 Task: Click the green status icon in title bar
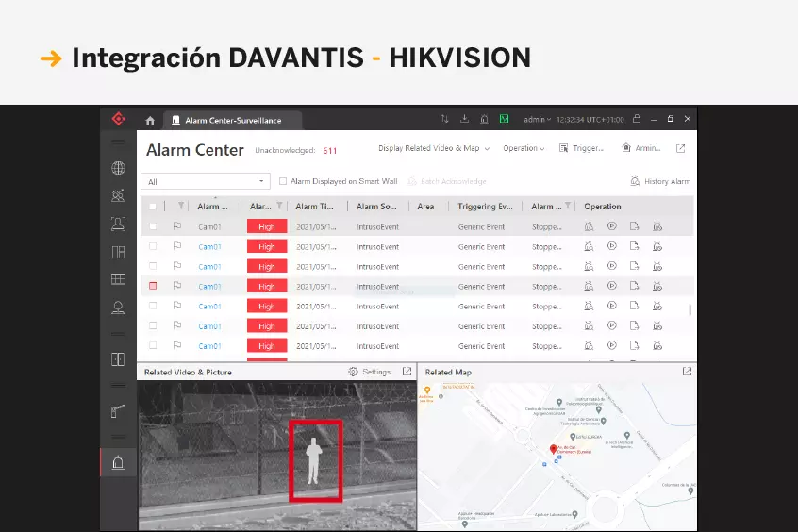pyautogui.click(x=504, y=119)
